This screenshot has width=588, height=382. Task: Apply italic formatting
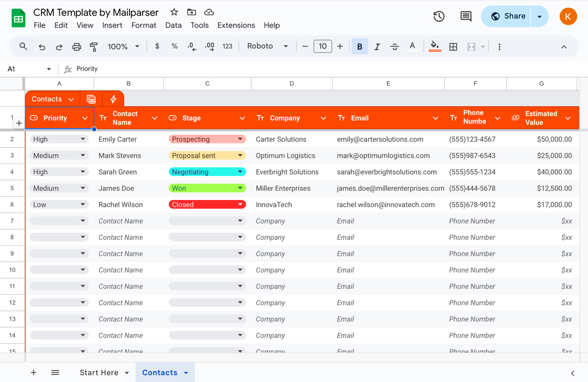pyautogui.click(x=377, y=46)
